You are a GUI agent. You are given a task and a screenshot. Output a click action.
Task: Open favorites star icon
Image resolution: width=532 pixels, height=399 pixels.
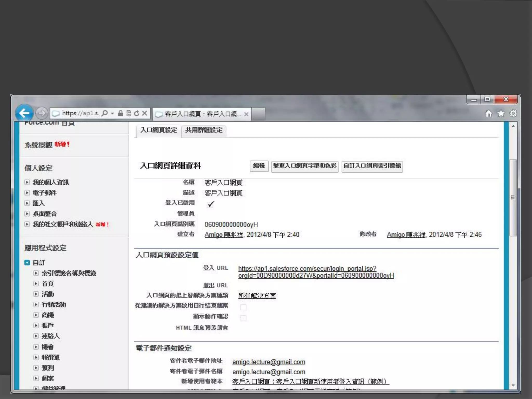click(x=501, y=114)
